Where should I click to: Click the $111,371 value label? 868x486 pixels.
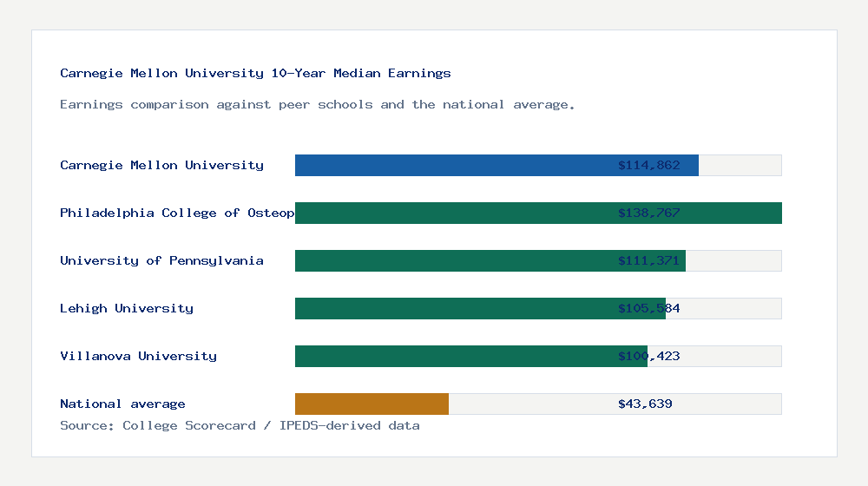(648, 260)
